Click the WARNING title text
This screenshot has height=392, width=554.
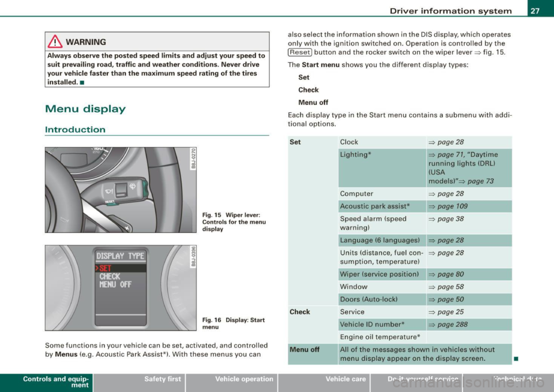coord(86,42)
